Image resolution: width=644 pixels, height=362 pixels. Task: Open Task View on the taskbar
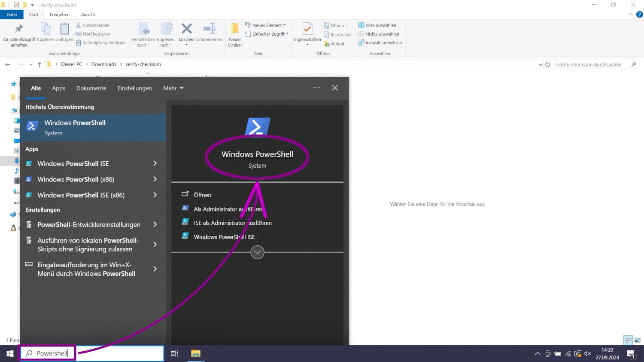click(x=174, y=353)
